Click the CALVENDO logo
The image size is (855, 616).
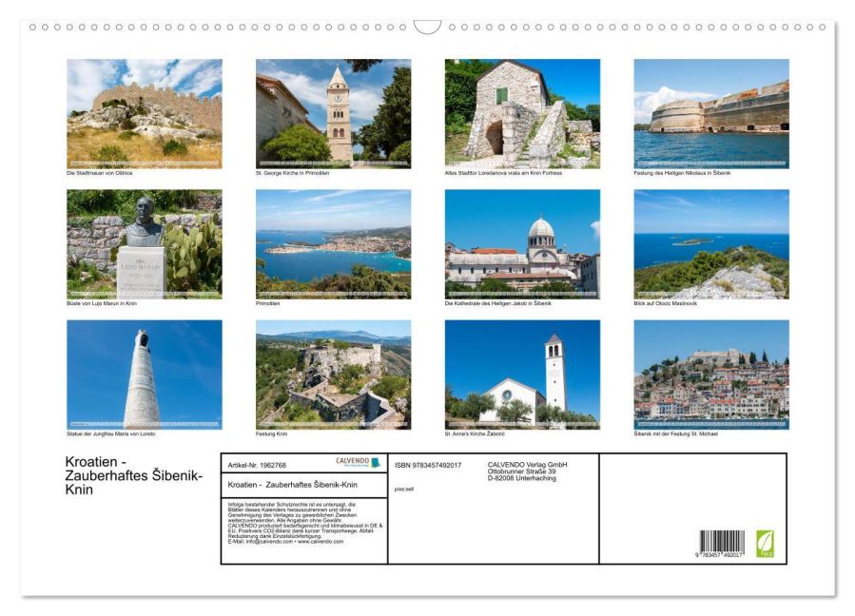point(358,462)
